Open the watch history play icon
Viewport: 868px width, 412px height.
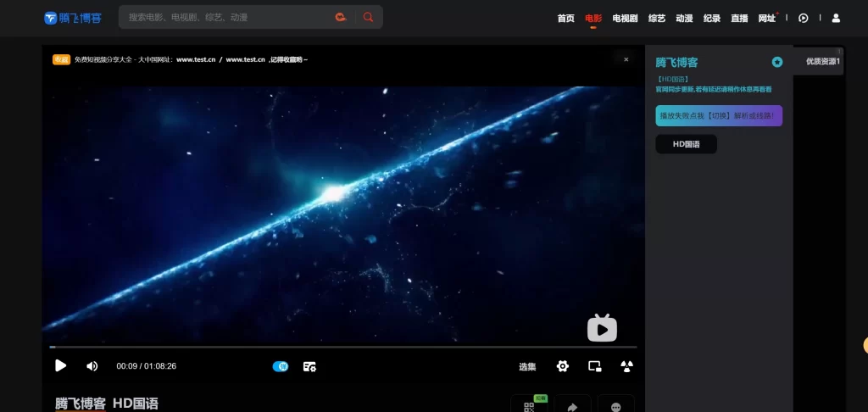[x=804, y=18]
